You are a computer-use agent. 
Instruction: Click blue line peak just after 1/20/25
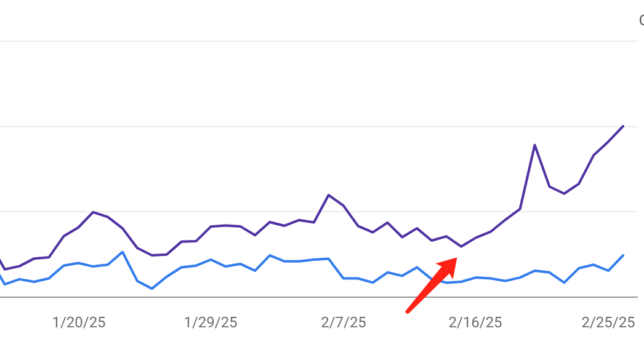(x=123, y=252)
